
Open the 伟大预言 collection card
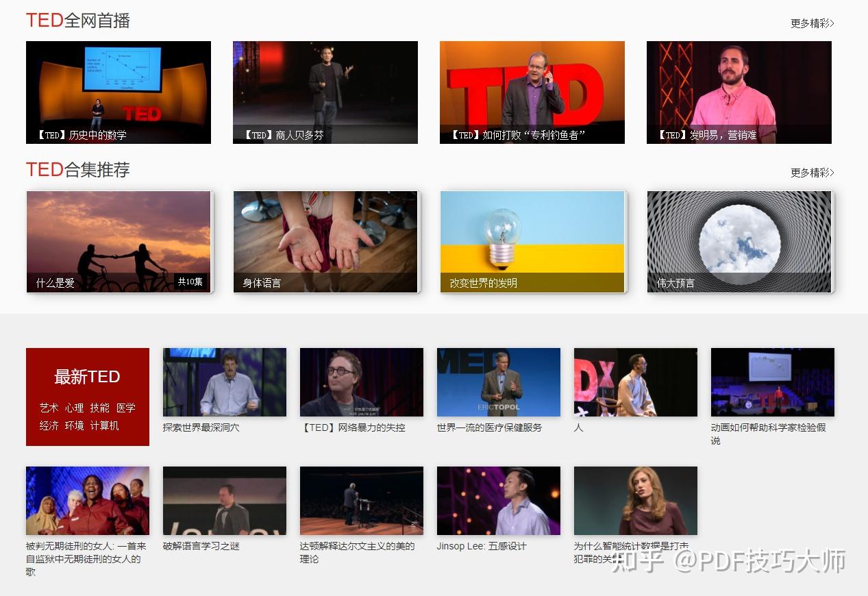point(739,242)
